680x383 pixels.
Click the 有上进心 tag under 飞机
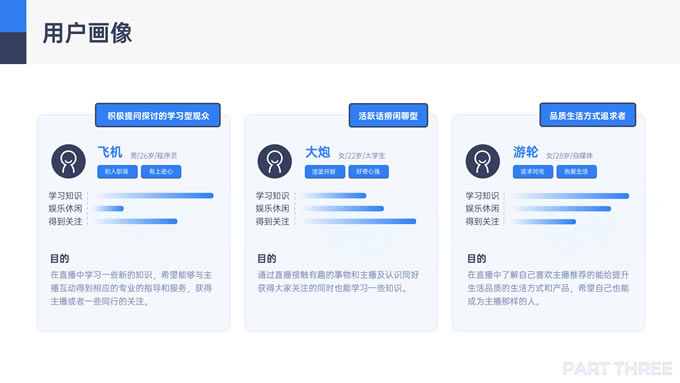(161, 172)
